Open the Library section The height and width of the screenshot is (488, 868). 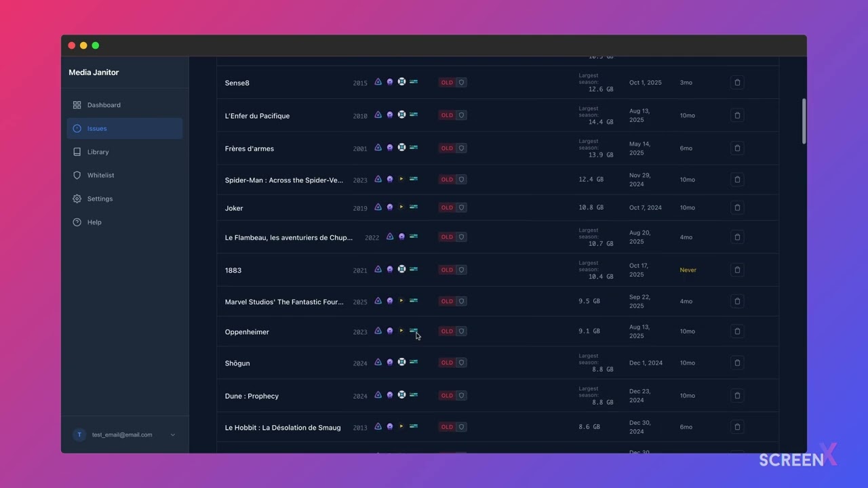98,152
